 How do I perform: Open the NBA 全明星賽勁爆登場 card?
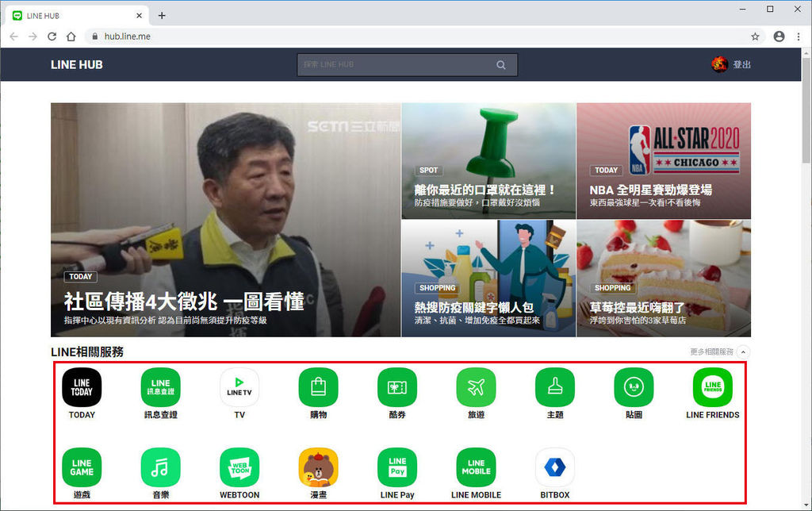click(x=664, y=160)
